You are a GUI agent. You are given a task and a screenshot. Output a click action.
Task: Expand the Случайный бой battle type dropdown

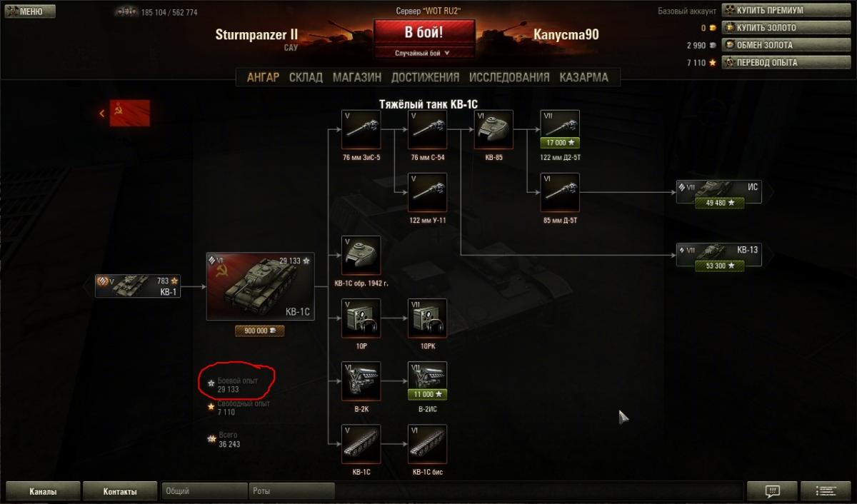pos(424,53)
